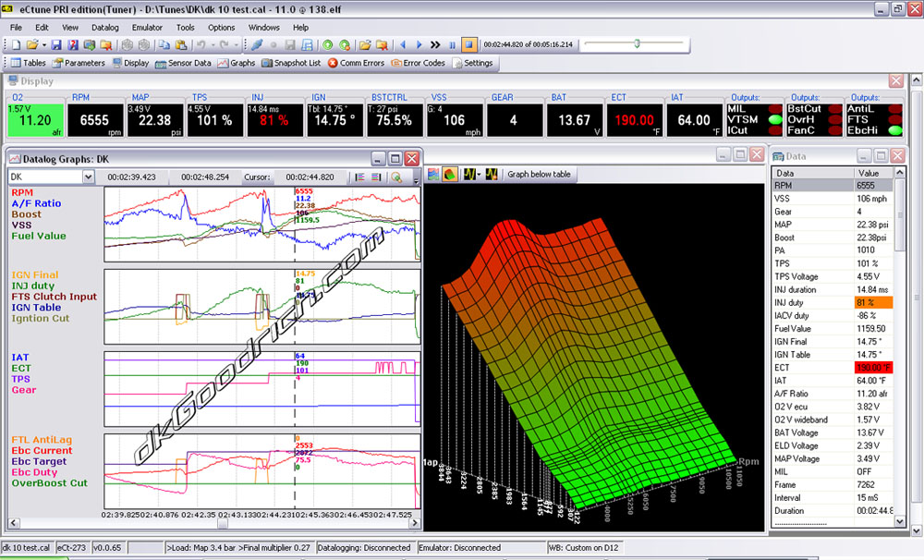Expand the DK datalog dropdown
The height and width of the screenshot is (560, 924).
coord(88,177)
